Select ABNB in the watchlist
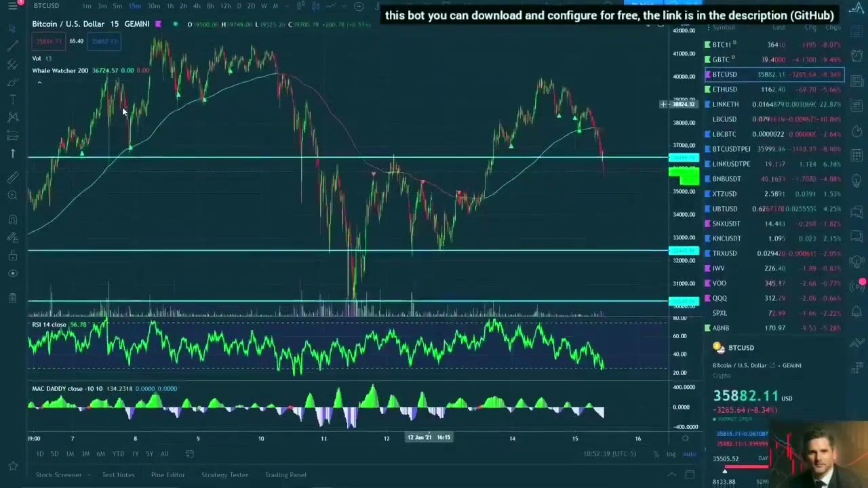This screenshot has height=488, width=868. coord(774,328)
